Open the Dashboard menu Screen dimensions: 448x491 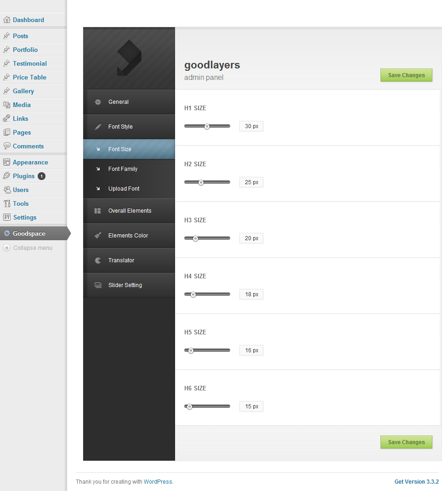[33, 20]
